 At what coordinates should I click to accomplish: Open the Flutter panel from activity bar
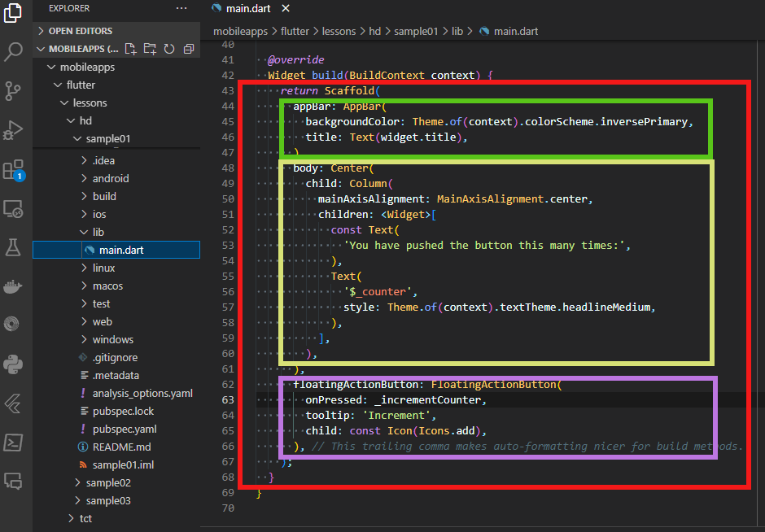13,403
